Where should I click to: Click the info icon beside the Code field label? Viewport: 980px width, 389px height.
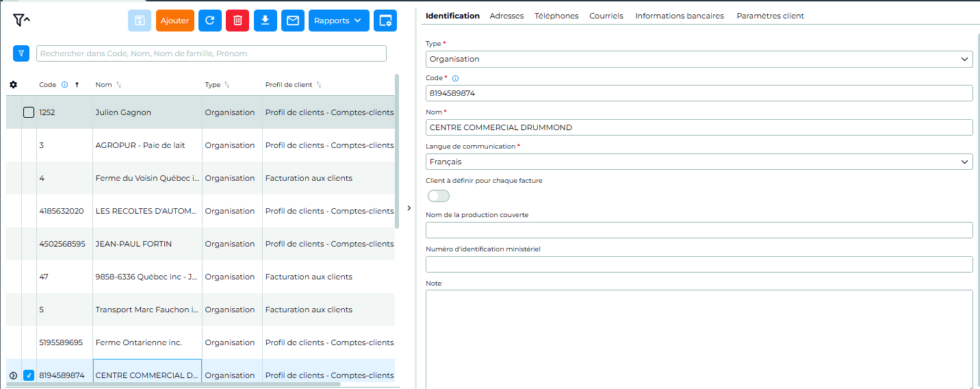pyautogui.click(x=455, y=78)
